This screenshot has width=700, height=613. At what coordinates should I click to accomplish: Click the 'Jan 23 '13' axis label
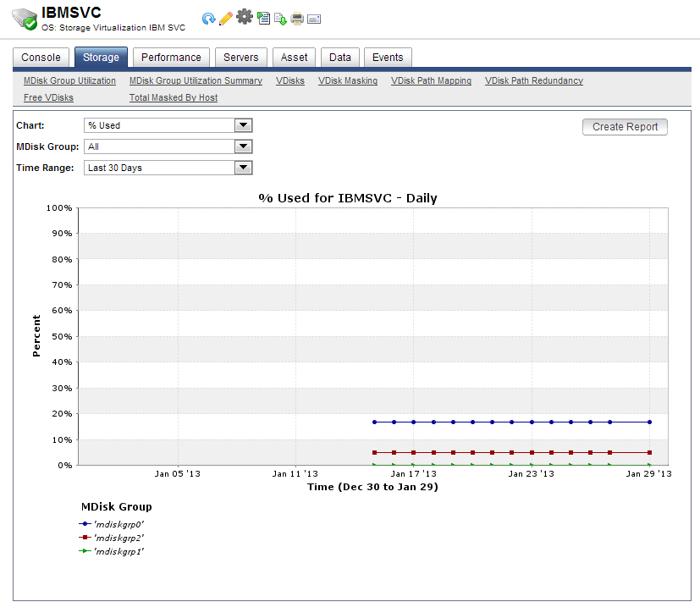tap(532, 473)
